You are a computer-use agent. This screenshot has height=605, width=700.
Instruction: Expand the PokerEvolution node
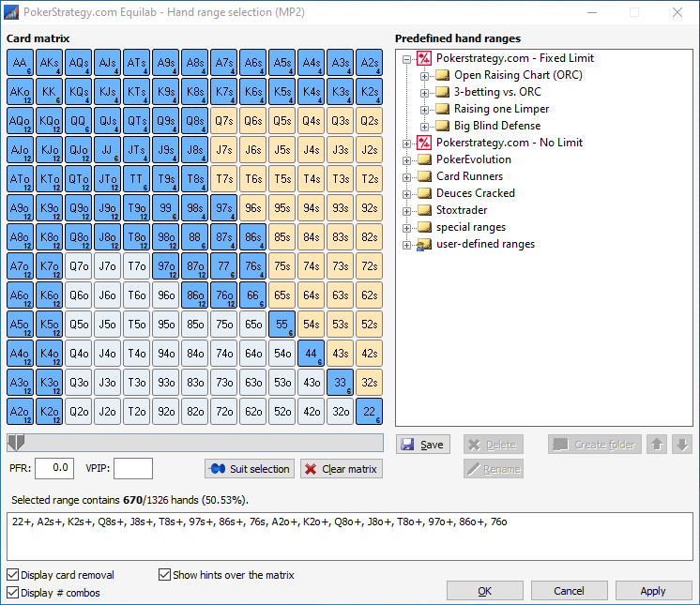click(x=406, y=160)
